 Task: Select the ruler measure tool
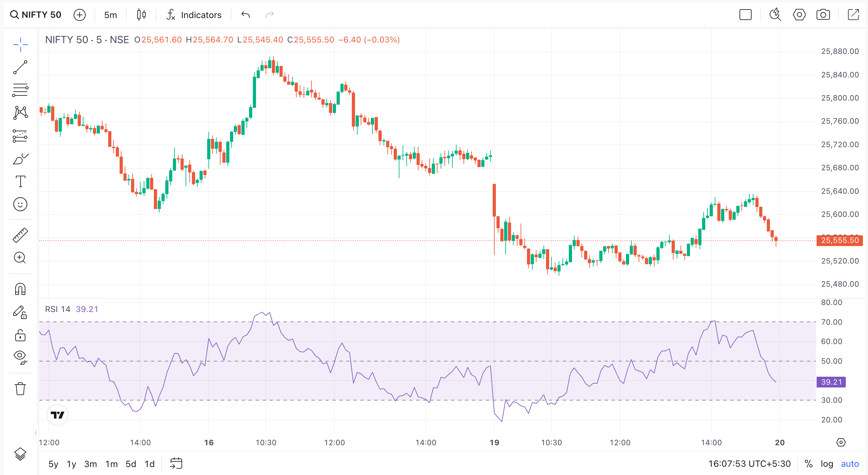pos(20,235)
